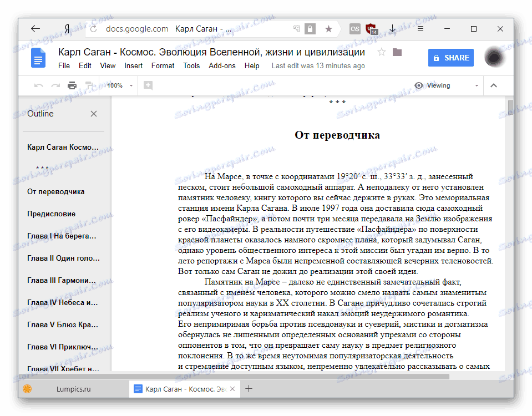
Task: Open the File menu
Action: coord(64,66)
